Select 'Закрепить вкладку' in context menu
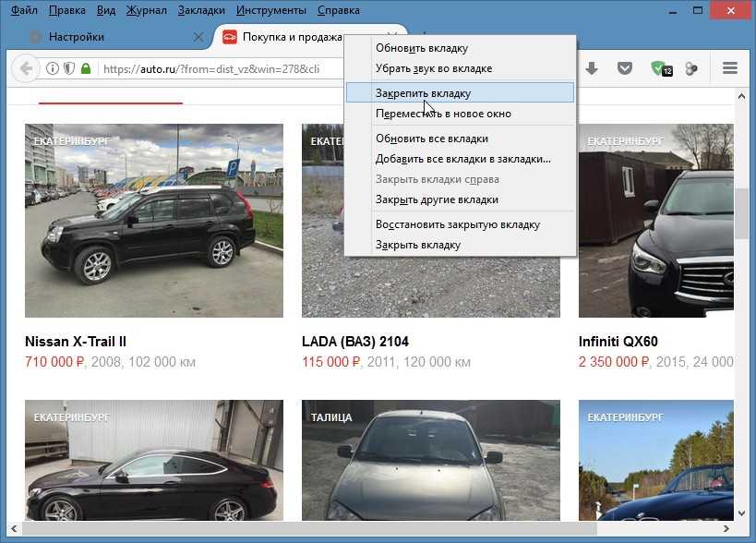756x543 pixels. (x=423, y=93)
